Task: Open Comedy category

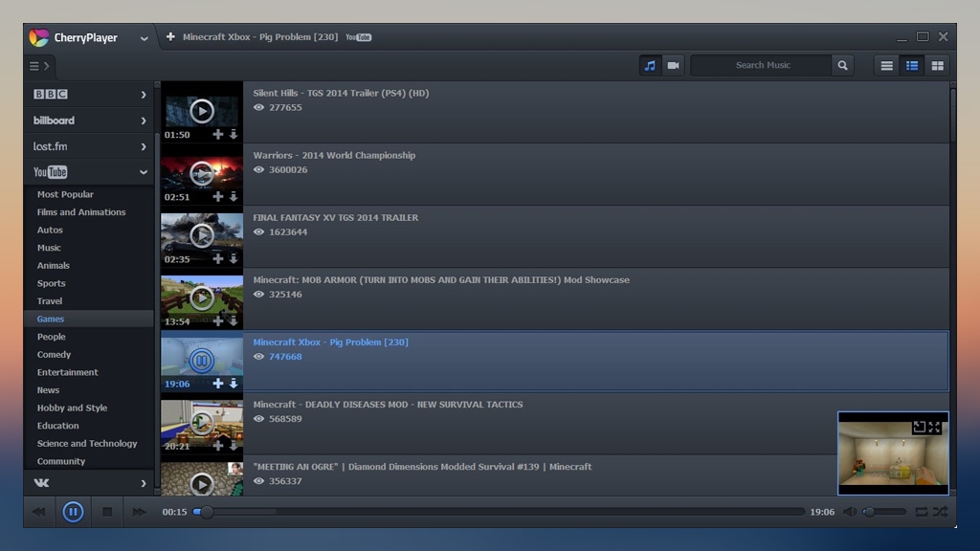Action: click(x=54, y=354)
